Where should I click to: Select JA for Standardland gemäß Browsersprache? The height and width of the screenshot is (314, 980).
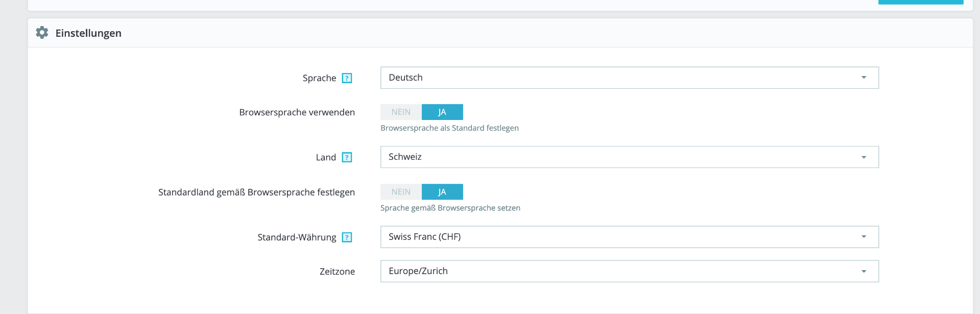pyautogui.click(x=442, y=192)
